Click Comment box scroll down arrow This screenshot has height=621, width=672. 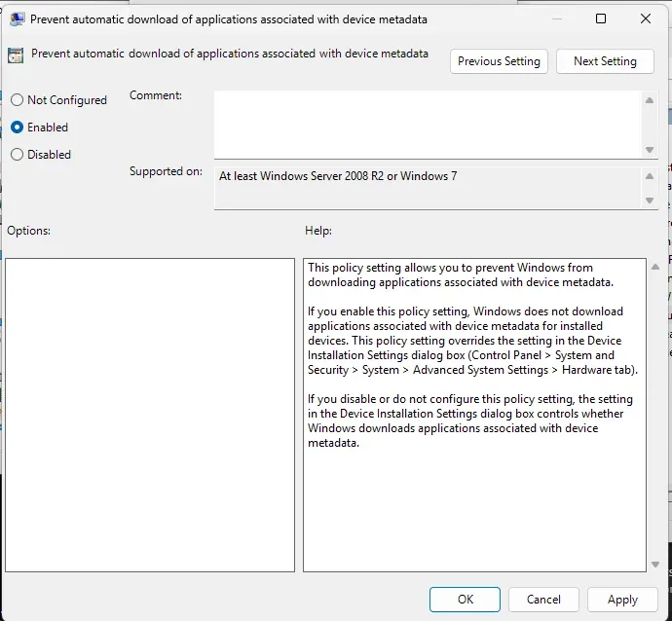coord(650,150)
